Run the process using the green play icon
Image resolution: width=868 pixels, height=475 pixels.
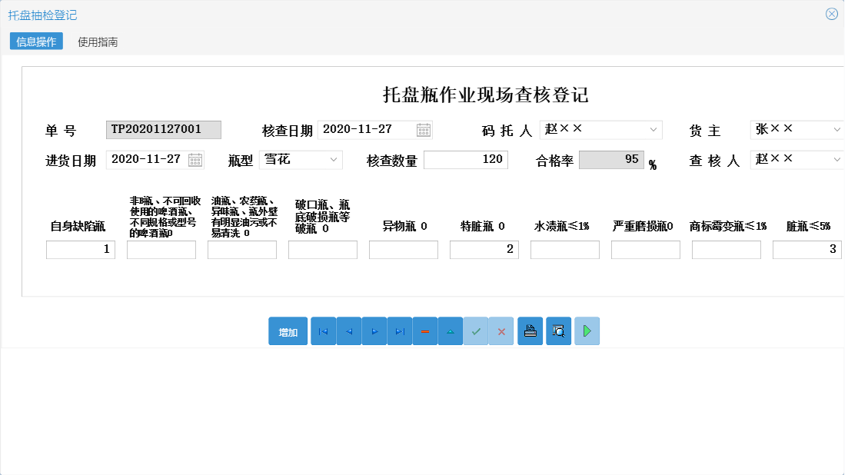(586, 331)
